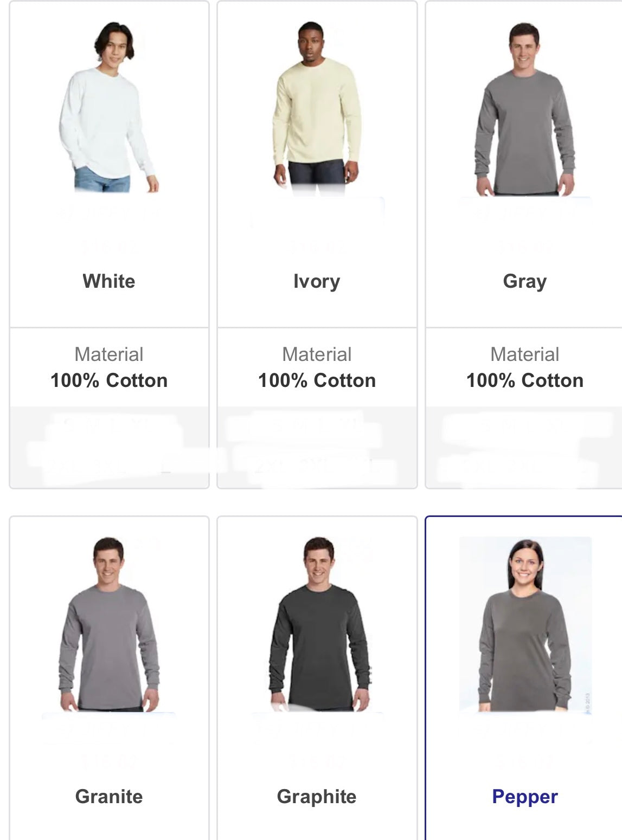Image resolution: width=622 pixels, height=840 pixels.
Task: Open the Graphite long sleeve shirt image
Action: pos(319,624)
